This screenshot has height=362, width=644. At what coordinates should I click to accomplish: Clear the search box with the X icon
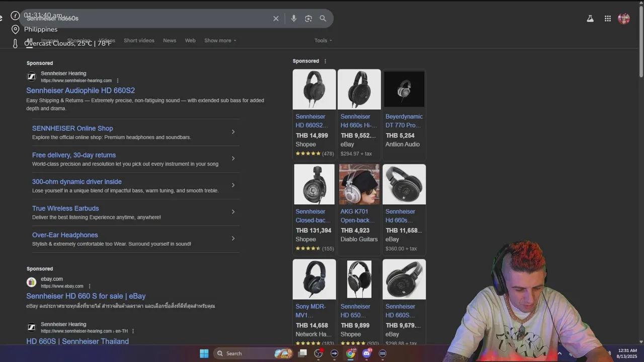tap(276, 19)
